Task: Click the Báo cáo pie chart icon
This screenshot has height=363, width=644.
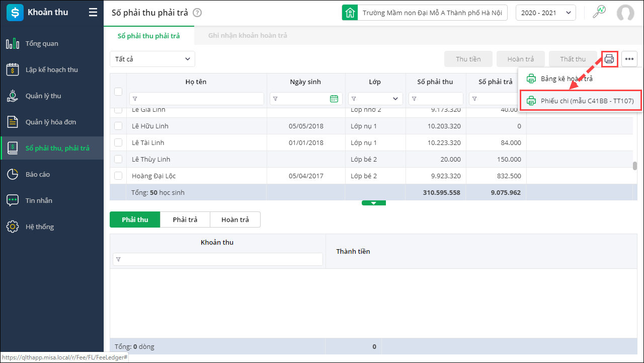Action: pos(13,175)
